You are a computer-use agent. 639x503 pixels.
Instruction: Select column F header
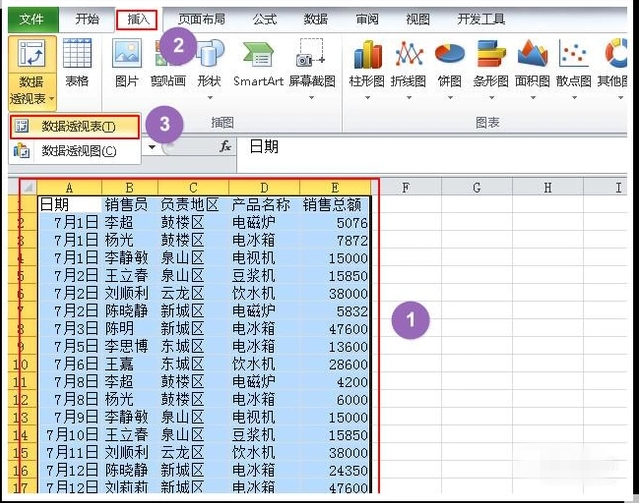[406, 188]
